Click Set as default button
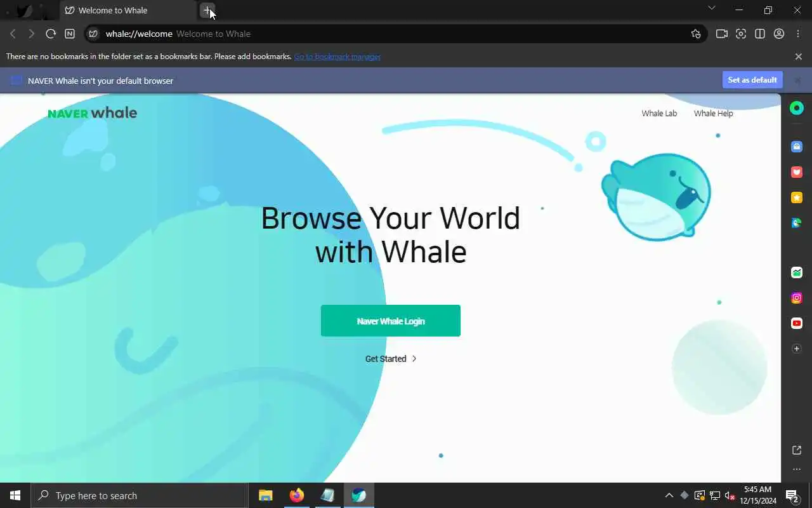 [x=752, y=80]
